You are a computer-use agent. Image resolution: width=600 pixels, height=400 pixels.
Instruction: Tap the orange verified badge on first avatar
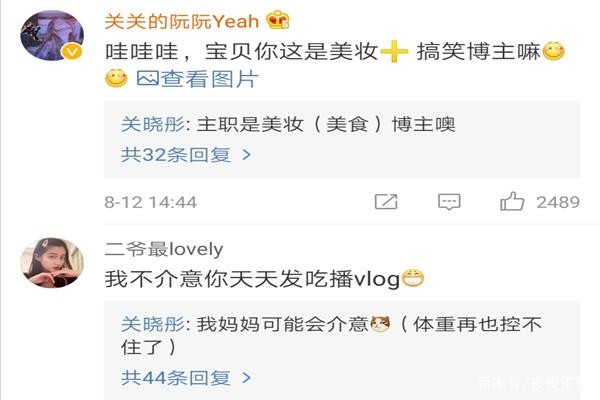pos(72,51)
